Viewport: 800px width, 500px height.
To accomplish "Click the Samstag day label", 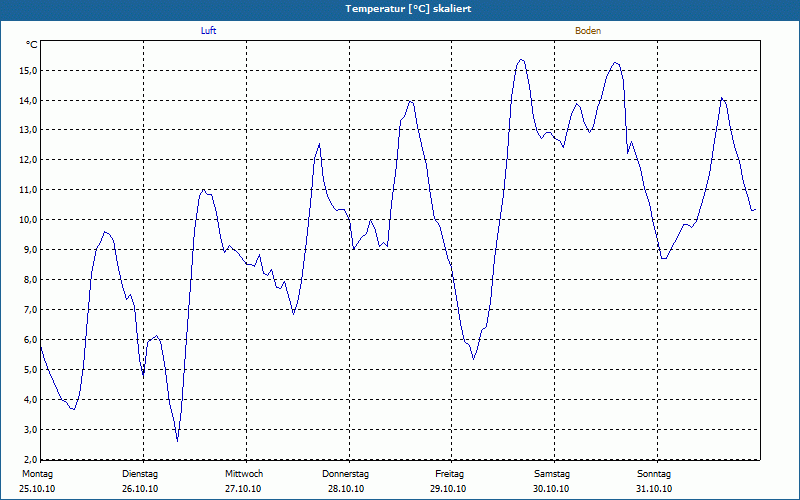I will (x=552, y=474).
